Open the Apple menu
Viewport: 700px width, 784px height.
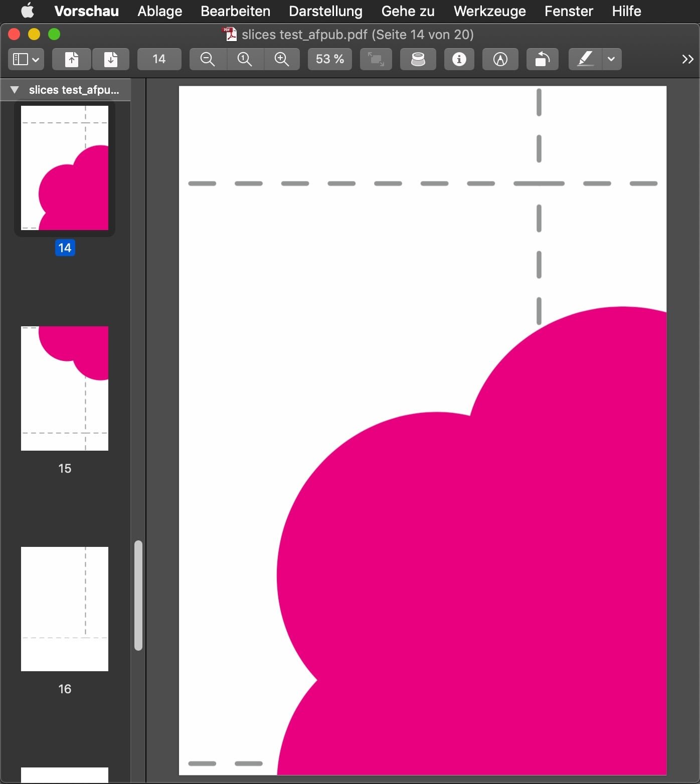coord(28,11)
